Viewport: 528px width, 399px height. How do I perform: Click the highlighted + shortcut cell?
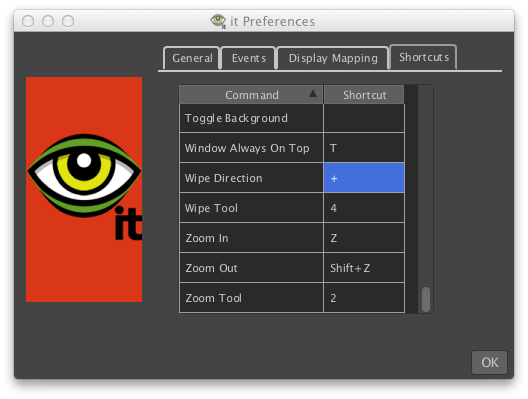364,178
